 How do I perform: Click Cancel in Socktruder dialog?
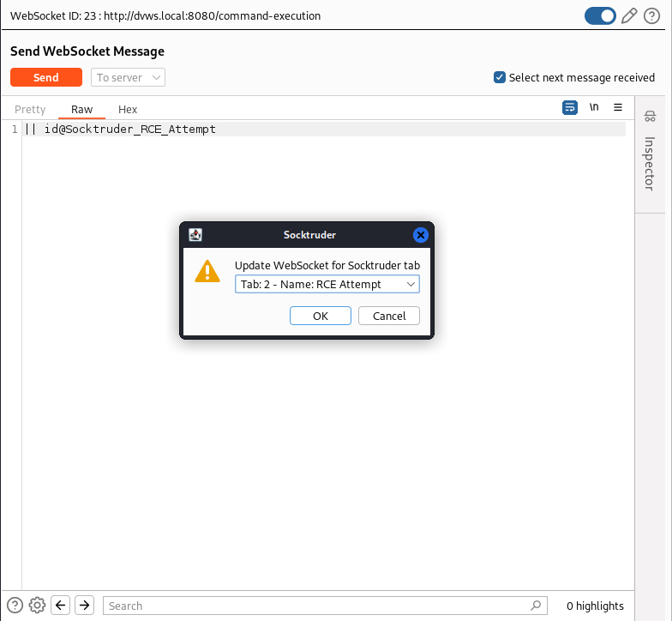click(x=389, y=316)
